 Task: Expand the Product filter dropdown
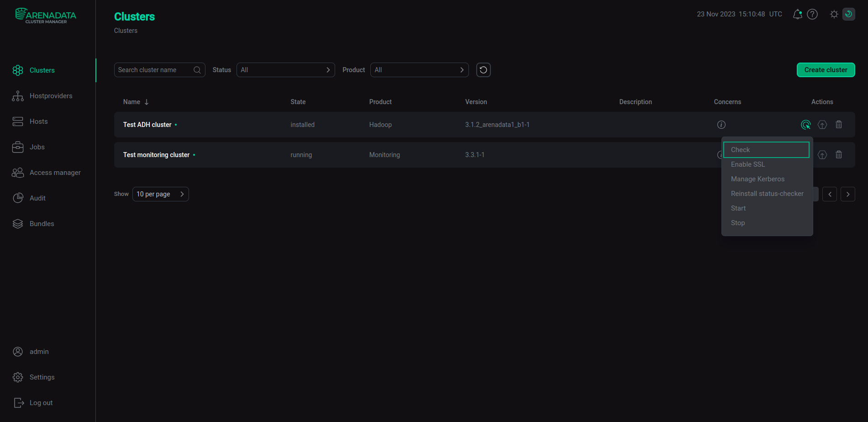point(420,70)
